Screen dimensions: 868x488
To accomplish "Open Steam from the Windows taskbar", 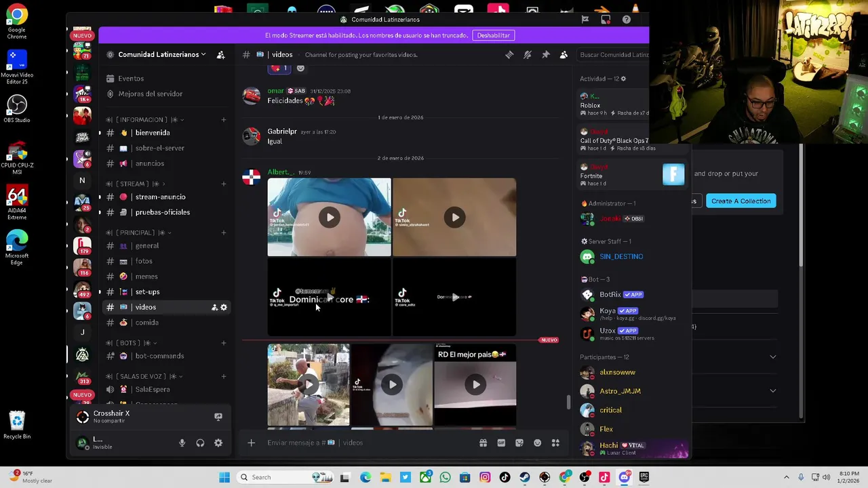I will pyautogui.click(x=525, y=477).
